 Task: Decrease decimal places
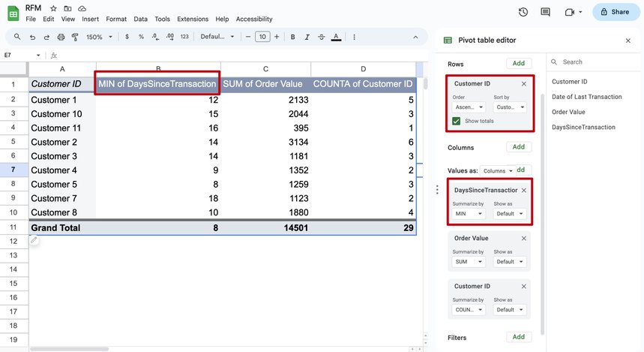(x=155, y=37)
